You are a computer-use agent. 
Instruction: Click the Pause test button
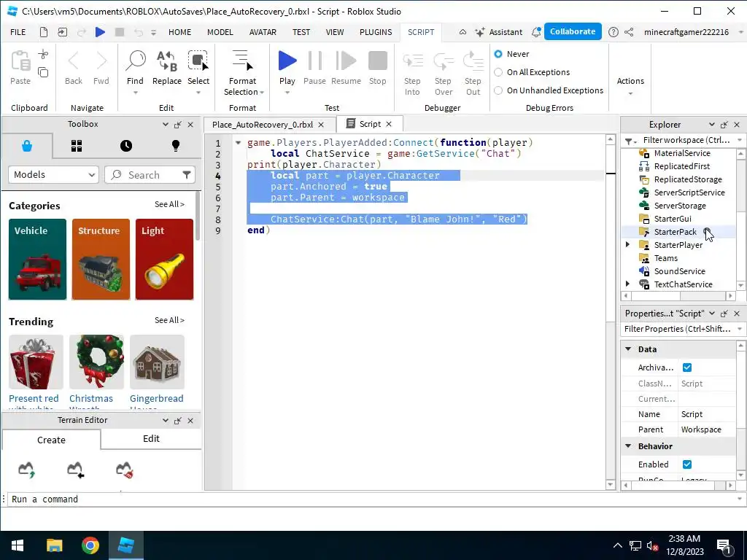pos(315,61)
